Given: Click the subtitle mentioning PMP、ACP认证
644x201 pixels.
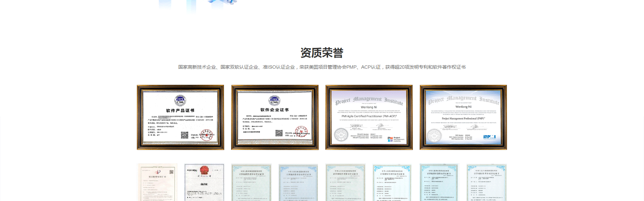Looking at the screenshot, I should coord(322,67).
